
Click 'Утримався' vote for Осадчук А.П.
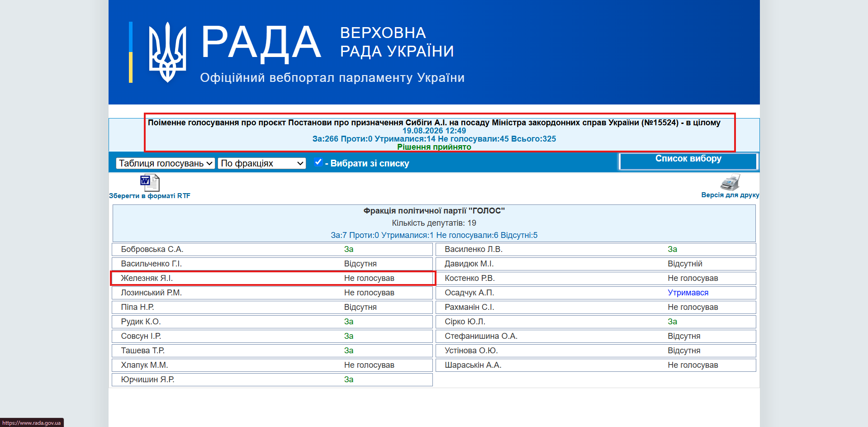pos(688,293)
